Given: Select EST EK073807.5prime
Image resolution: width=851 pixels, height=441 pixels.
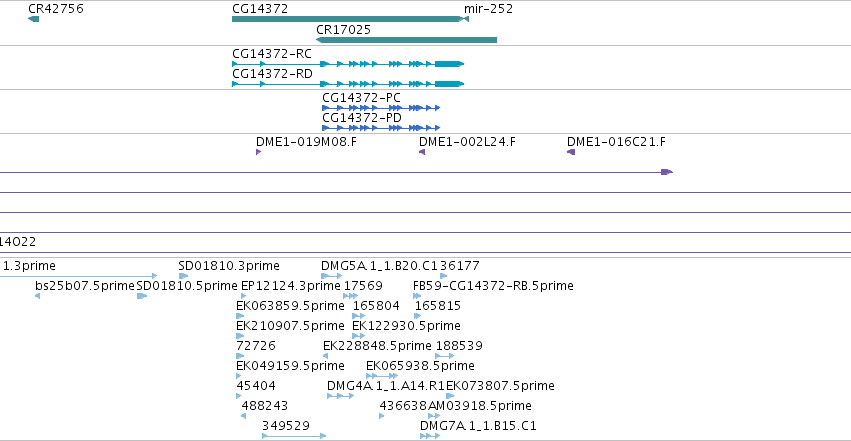Looking at the screenshot, I should pyautogui.click(x=450, y=396).
